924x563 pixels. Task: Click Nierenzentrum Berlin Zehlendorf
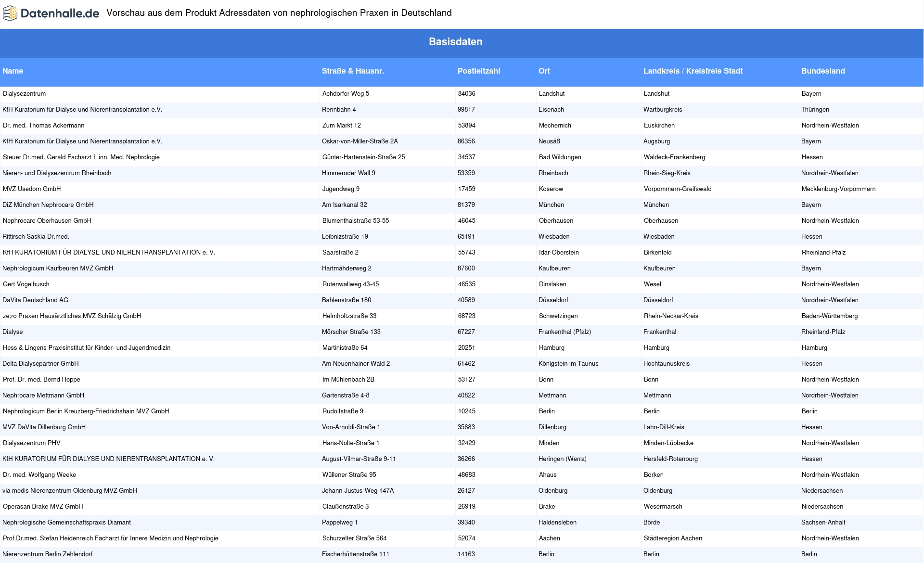tap(48, 554)
